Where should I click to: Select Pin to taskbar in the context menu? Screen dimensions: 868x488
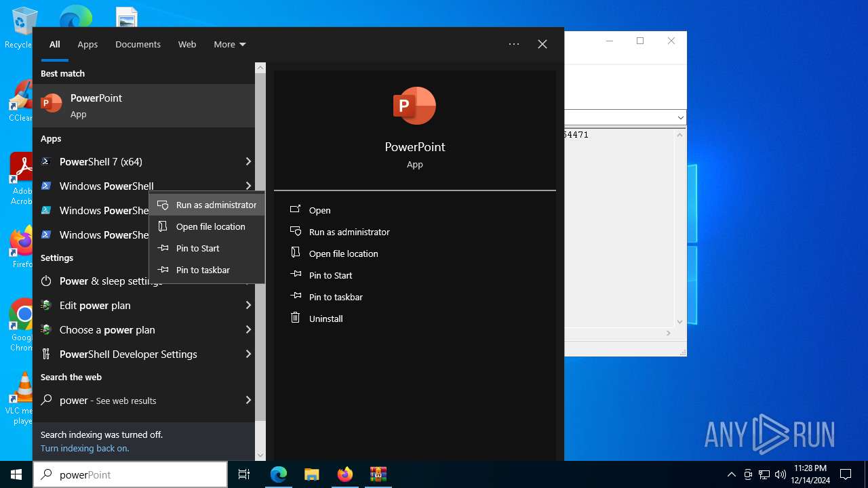click(207, 270)
